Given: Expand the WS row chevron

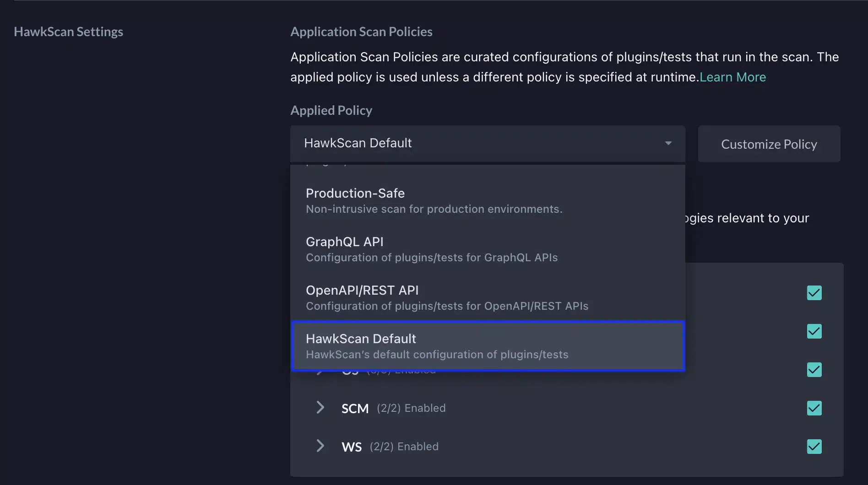Looking at the screenshot, I should [320, 446].
